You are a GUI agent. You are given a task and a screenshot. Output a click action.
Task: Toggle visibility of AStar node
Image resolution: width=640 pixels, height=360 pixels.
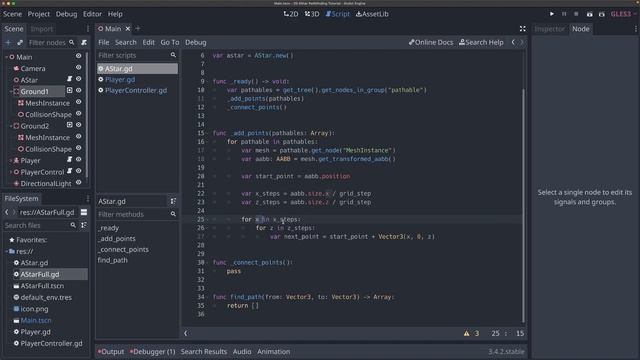click(x=78, y=79)
